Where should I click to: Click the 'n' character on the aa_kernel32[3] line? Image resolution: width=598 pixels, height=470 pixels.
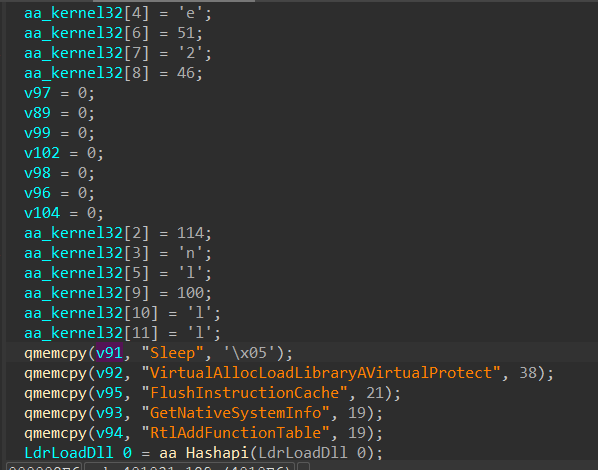click(x=190, y=253)
